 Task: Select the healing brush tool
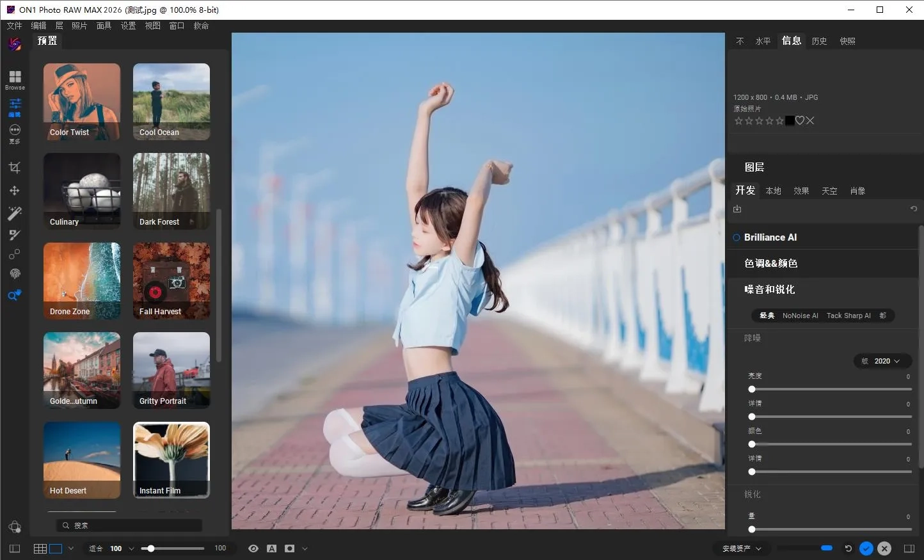click(x=14, y=235)
